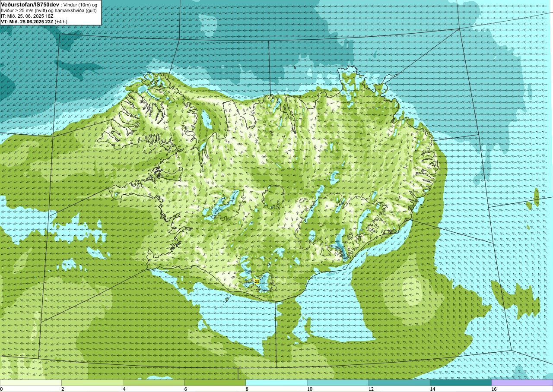Click the scale label '0' under the color bar

coord(1,389)
